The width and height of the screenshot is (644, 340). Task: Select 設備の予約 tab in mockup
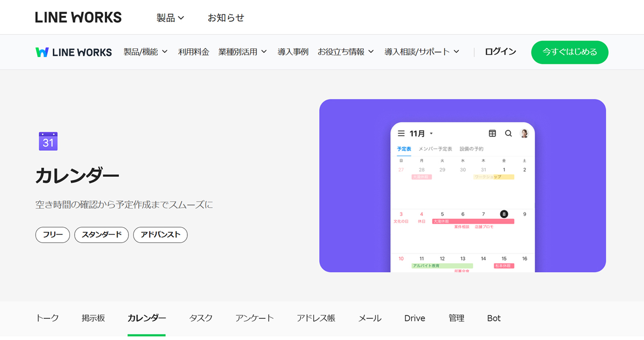pyautogui.click(x=471, y=149)
